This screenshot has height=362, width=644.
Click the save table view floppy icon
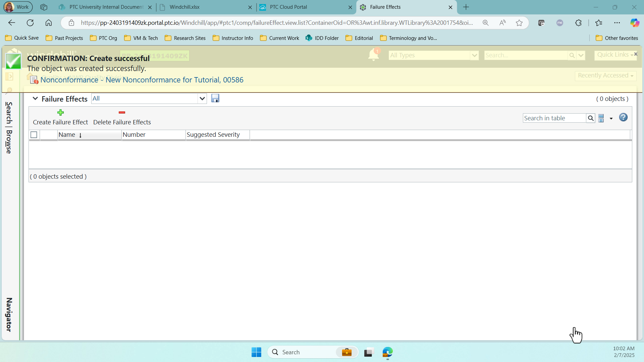point(215,98)
